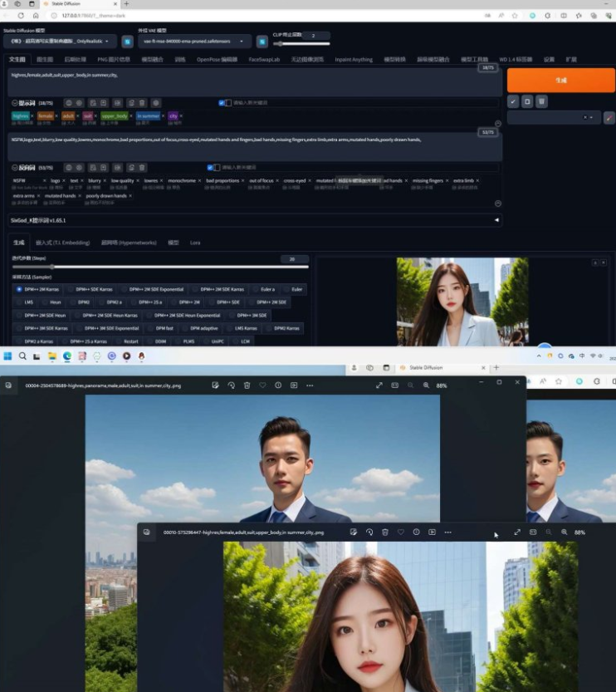This screenshot has width=616, height=692.
Task: Switch to the PNG image info tab
Action: [x=114, y=60]
